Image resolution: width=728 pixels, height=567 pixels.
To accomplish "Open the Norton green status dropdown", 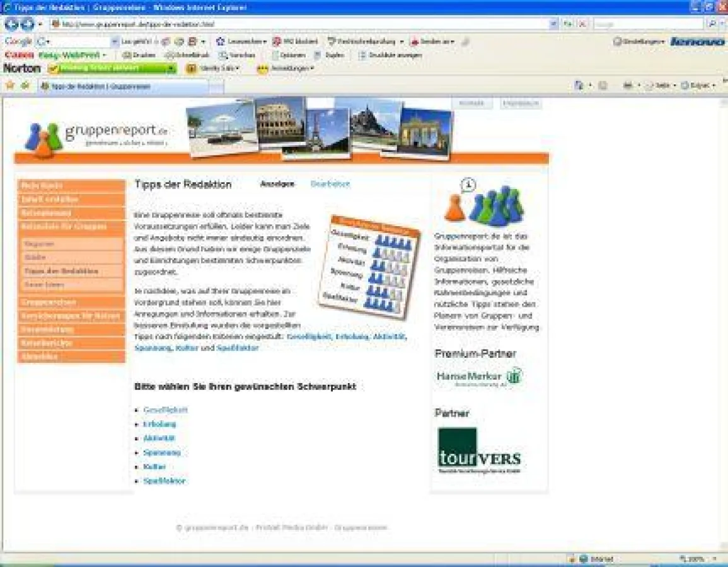I will [172, 68].
